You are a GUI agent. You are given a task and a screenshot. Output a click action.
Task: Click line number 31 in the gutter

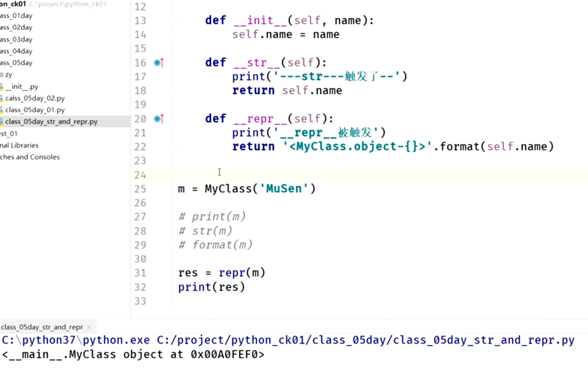140,273
